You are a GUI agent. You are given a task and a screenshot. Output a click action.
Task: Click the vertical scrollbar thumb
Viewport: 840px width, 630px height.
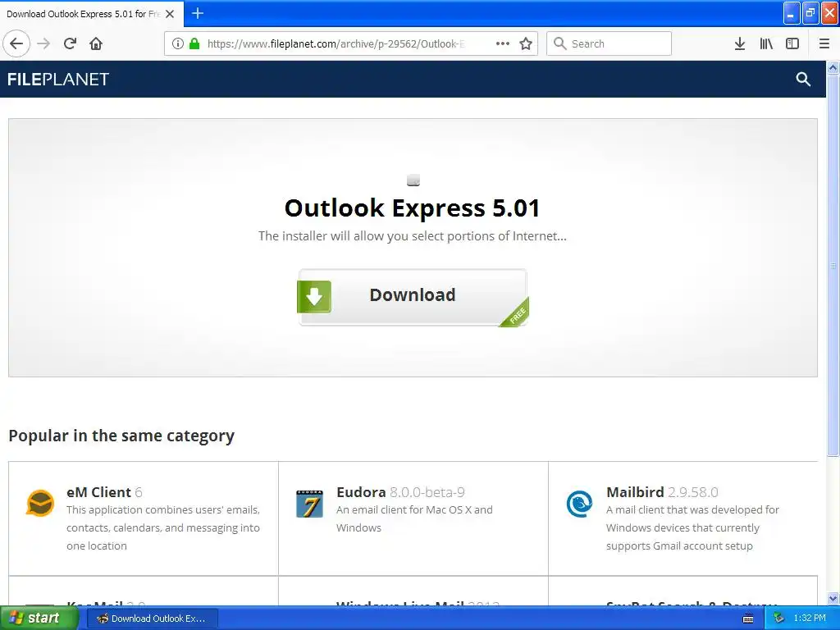point(833,266)
